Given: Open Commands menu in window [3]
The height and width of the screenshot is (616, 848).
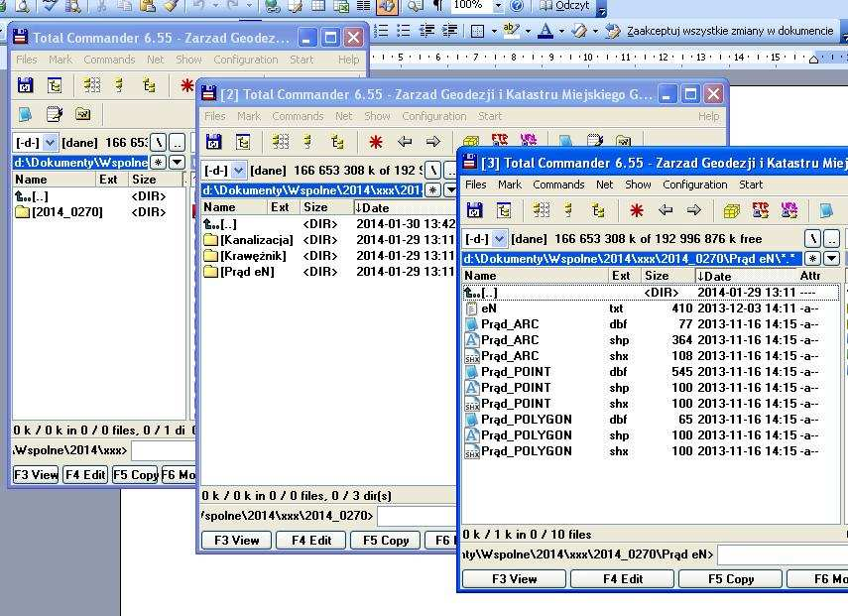Looking at the screenshot, I should click(558, 185).
